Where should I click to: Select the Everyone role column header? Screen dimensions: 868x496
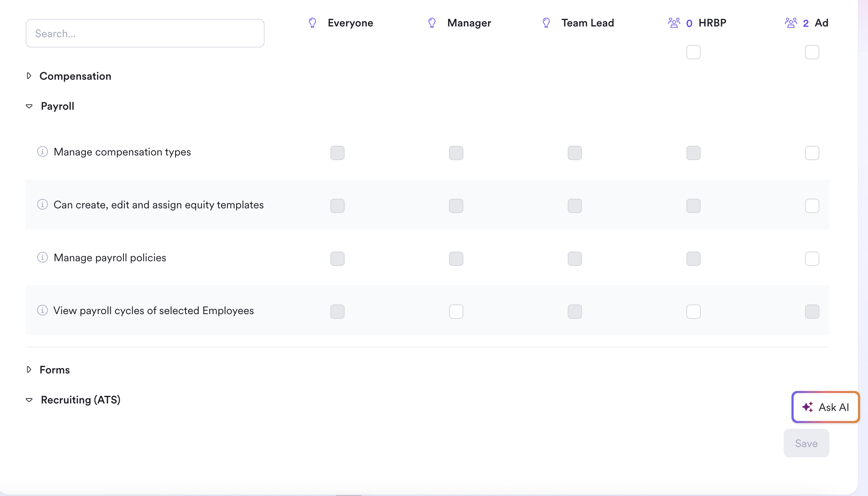tap(350, 23)
